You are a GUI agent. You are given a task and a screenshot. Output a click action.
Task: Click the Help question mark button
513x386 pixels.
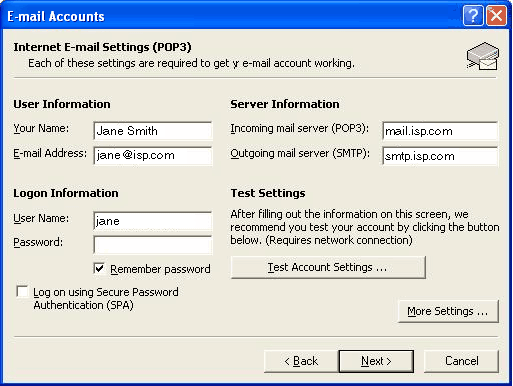pos(473,15)
